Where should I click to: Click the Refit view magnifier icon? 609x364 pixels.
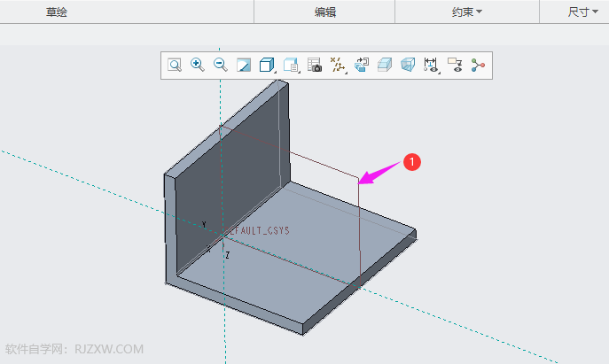coord(175,65)
